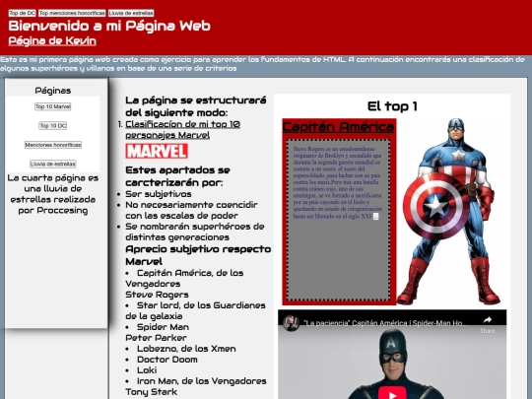532x399 pixels.
Task: Click the bullet 'Se nombrarán superhéroes de distintas generaciones'
Action: [x=195, y=232]
